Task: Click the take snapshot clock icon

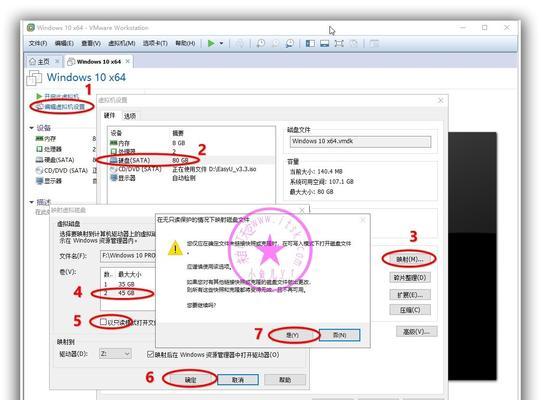Action: point(260,43)
